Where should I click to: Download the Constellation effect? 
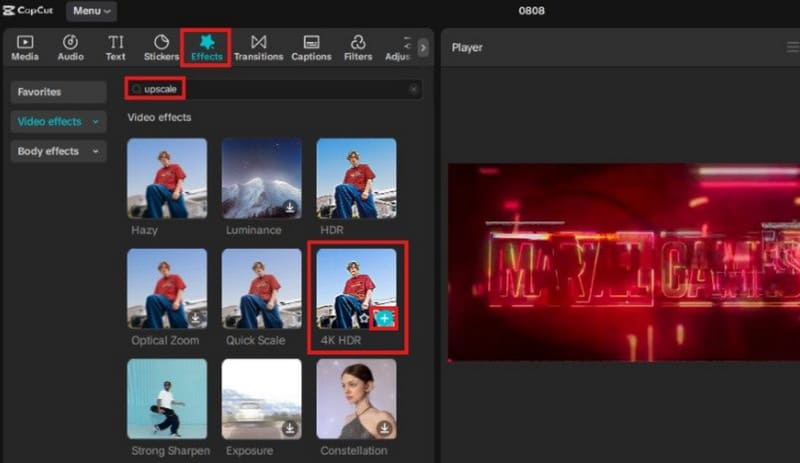click(384, 428)
